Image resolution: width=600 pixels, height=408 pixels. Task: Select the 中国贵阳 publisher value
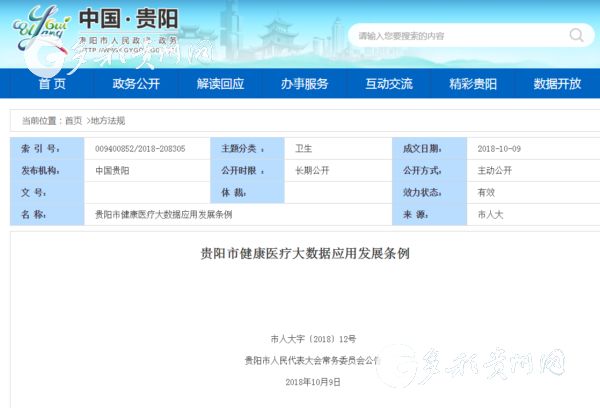(x=112, y=170)
